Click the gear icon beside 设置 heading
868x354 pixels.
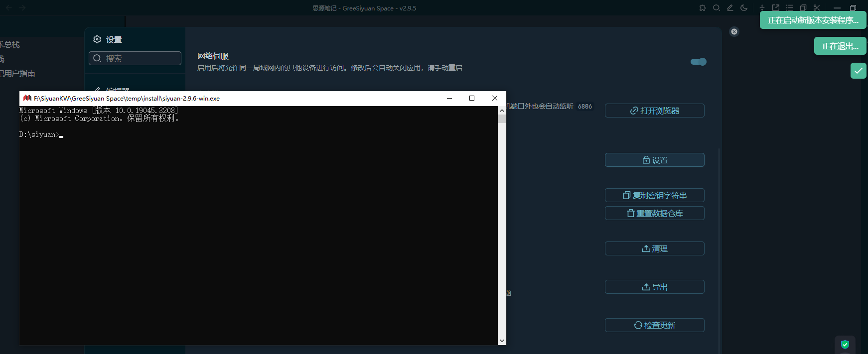pos(97,39)
